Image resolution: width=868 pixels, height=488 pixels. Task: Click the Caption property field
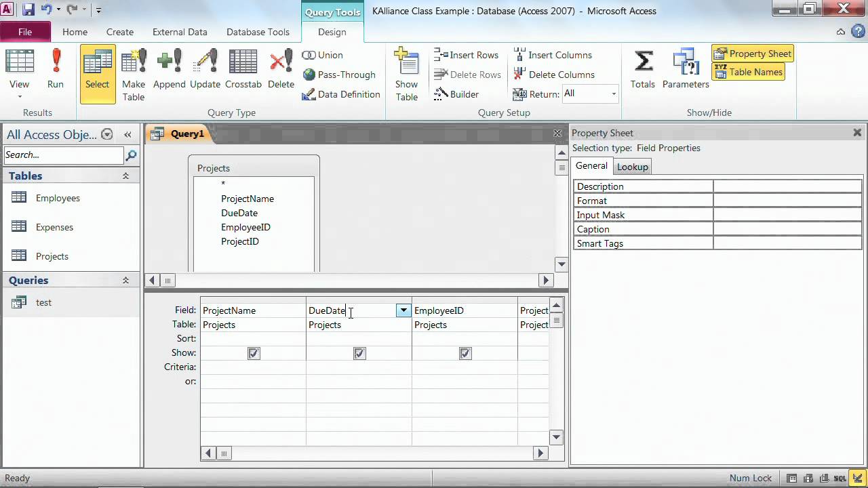(x=787, y=229)
